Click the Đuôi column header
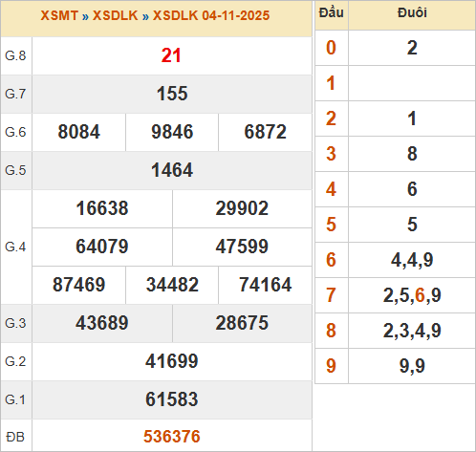Image resolution: width=476 pixels, height=452 pixels. click(x=412, y=12)
